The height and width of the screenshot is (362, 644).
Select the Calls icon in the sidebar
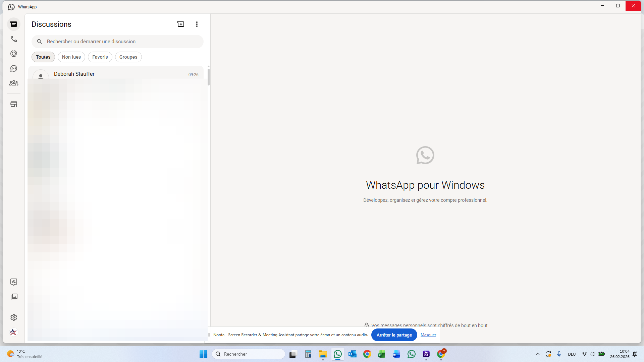coord(14,39)
